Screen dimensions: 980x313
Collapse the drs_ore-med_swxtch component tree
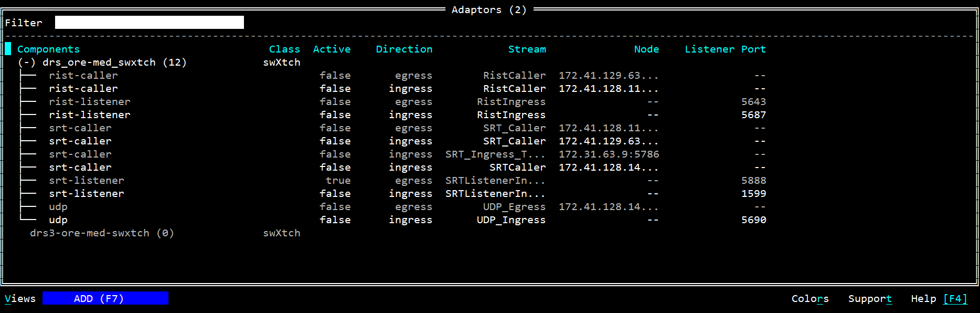click(x=26, y=62)
